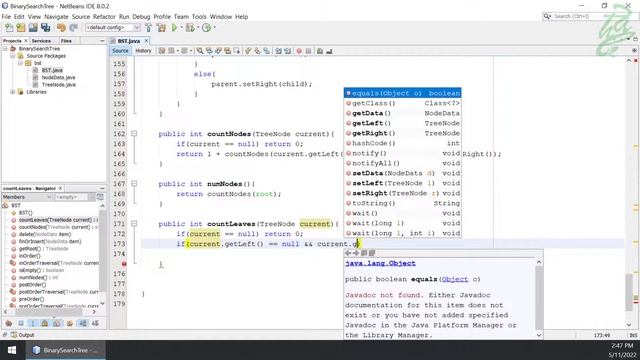
Task: Open the Object parameter link in Javadoc
Action: (455, 280)
